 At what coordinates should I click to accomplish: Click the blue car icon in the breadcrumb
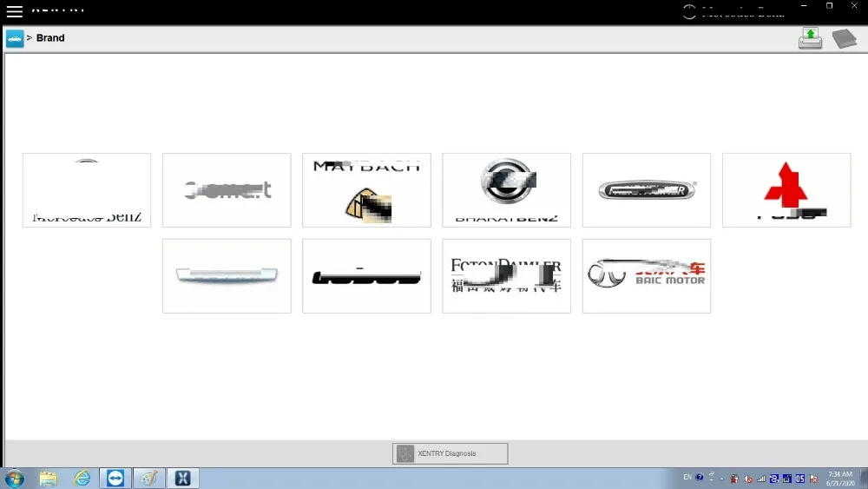click(15, 38)
